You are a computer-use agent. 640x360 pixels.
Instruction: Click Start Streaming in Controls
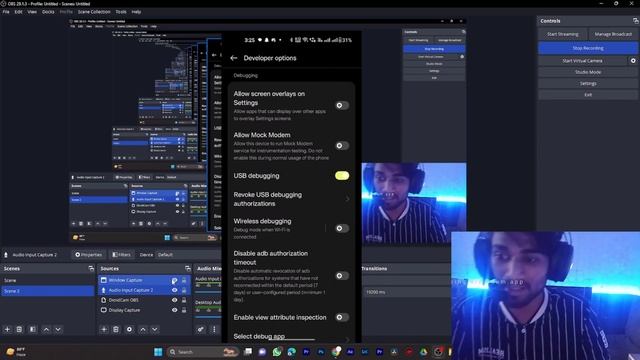coord(562,34)
